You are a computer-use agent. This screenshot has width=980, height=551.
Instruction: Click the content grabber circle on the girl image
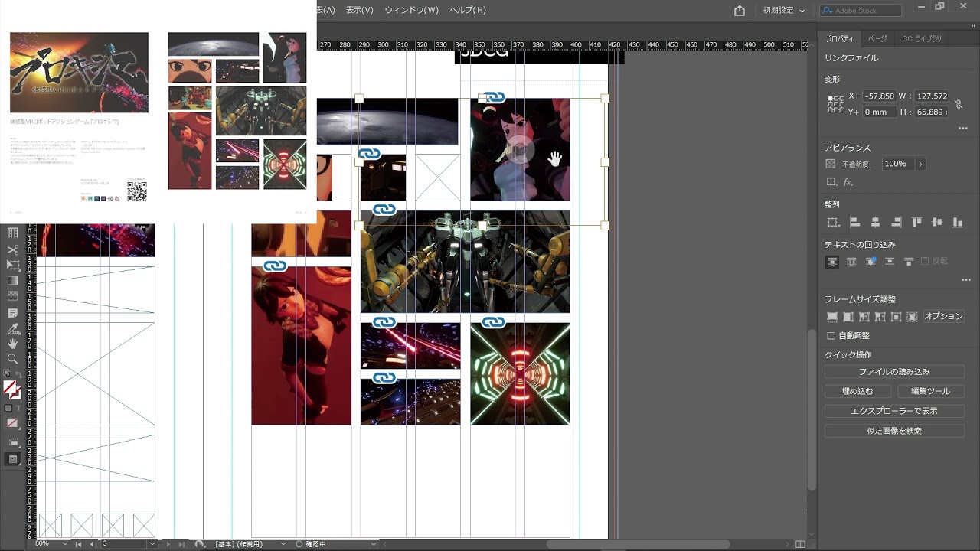(x=520, y=150)
